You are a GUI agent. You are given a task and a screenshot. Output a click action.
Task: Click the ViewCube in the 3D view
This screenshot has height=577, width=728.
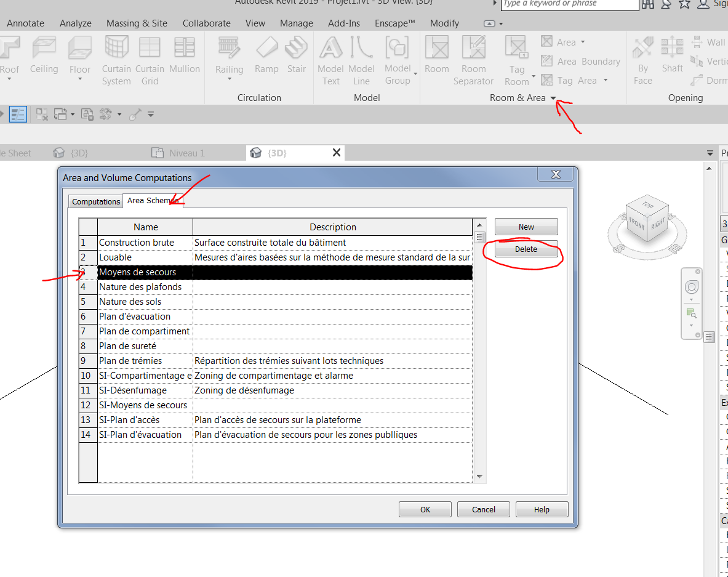(x=647, y=220)
